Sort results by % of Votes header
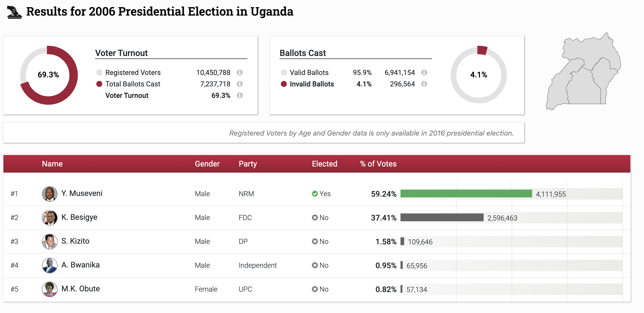 (378, 164)
